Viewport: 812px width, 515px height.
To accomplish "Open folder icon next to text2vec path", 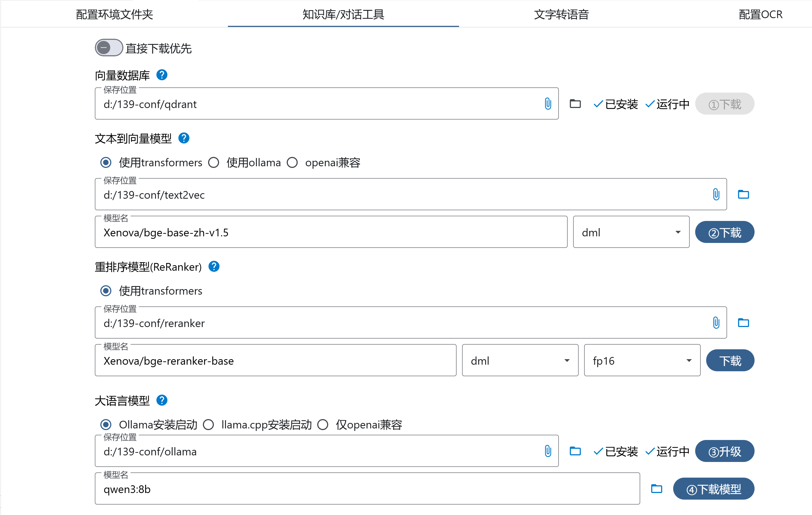I will pos(743,195).
